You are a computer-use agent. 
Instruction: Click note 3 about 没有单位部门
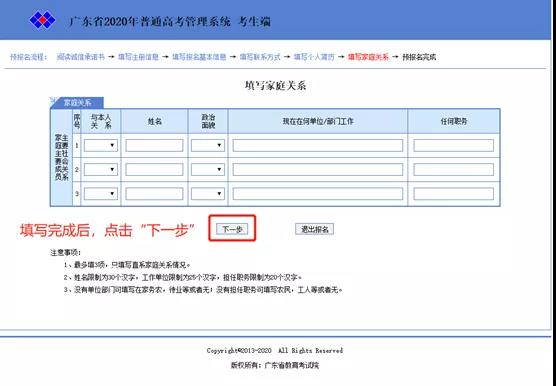203,290
